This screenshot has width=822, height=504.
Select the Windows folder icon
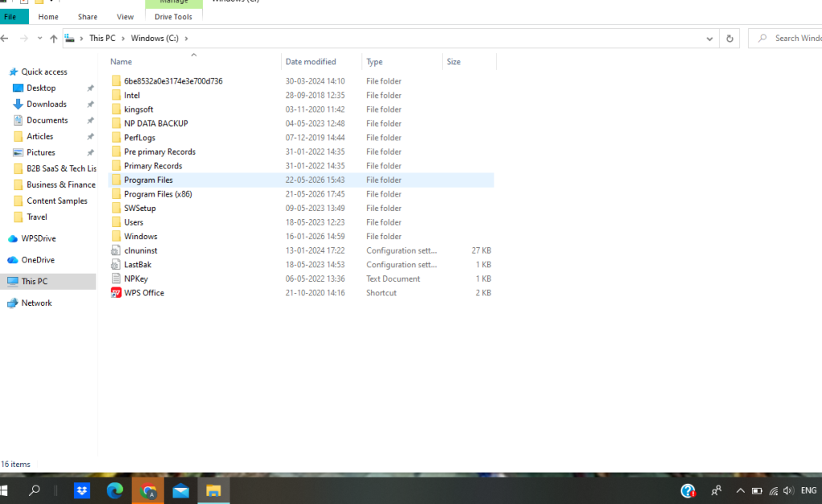pyautogui.click(x=116, y=237)
